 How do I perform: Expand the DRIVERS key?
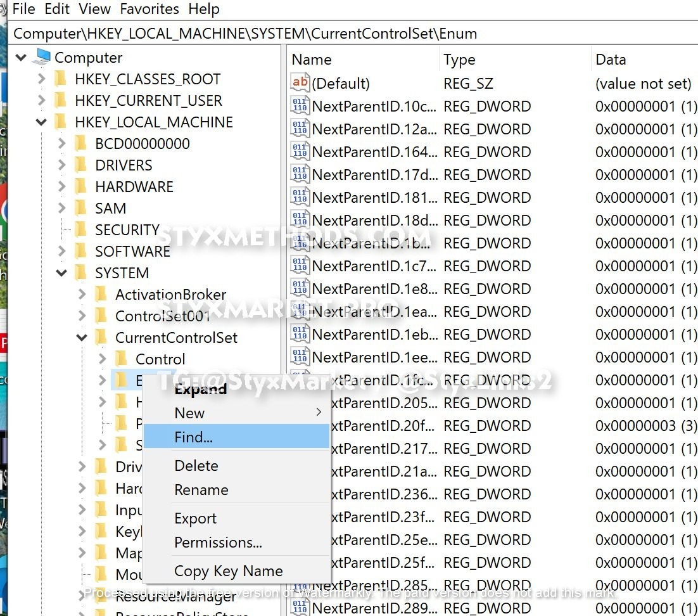(62, 165)
